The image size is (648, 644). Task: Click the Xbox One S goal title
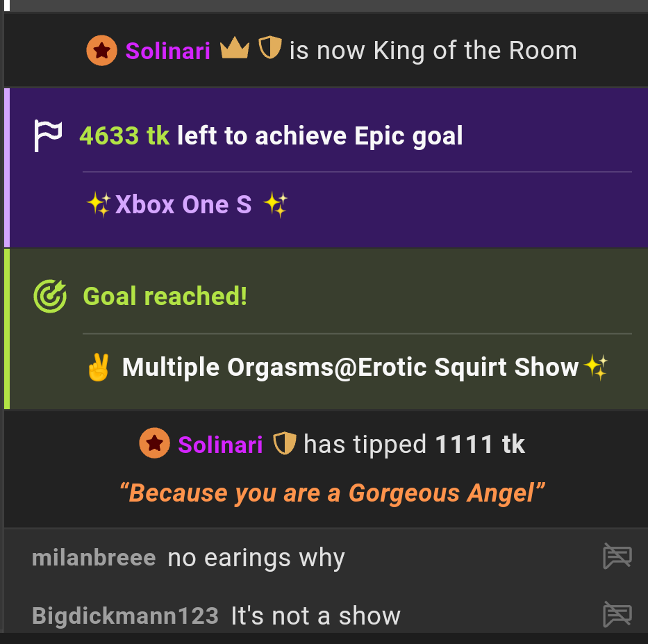tap(183, 204)
